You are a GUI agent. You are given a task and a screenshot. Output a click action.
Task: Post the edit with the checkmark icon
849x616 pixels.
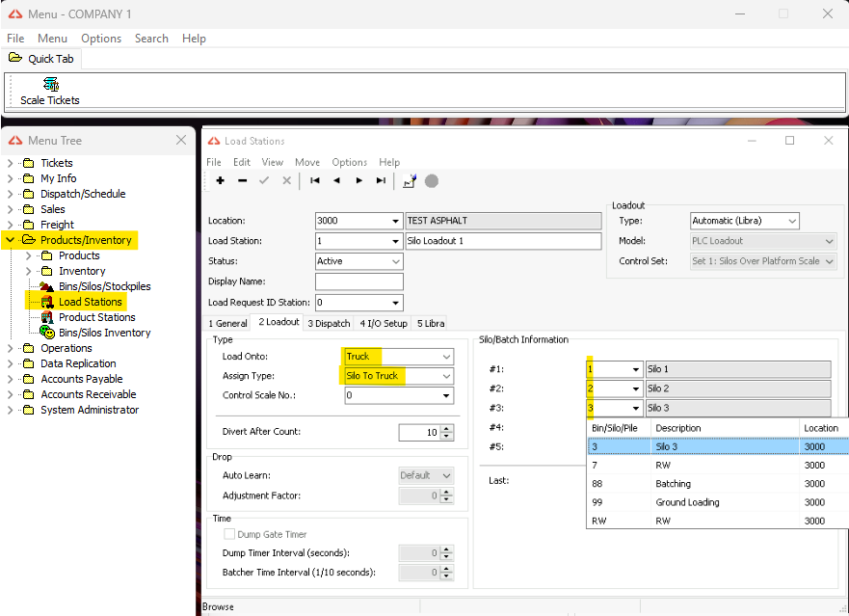264,180
